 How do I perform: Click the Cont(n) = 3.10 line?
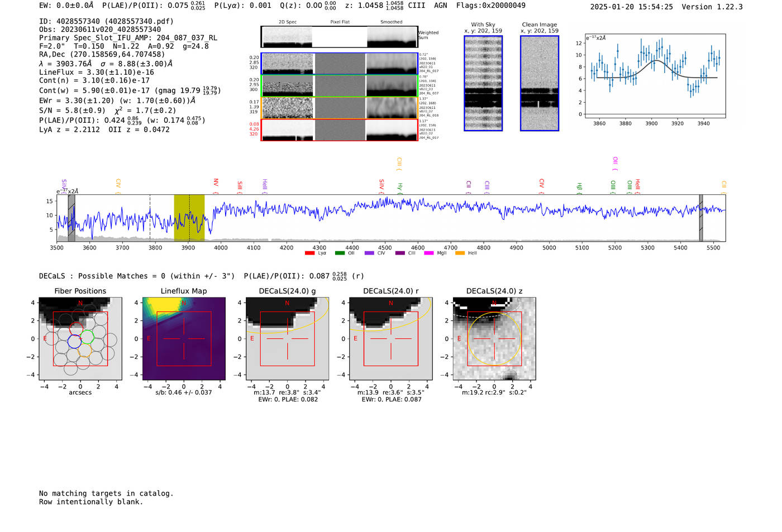point(94,80)
